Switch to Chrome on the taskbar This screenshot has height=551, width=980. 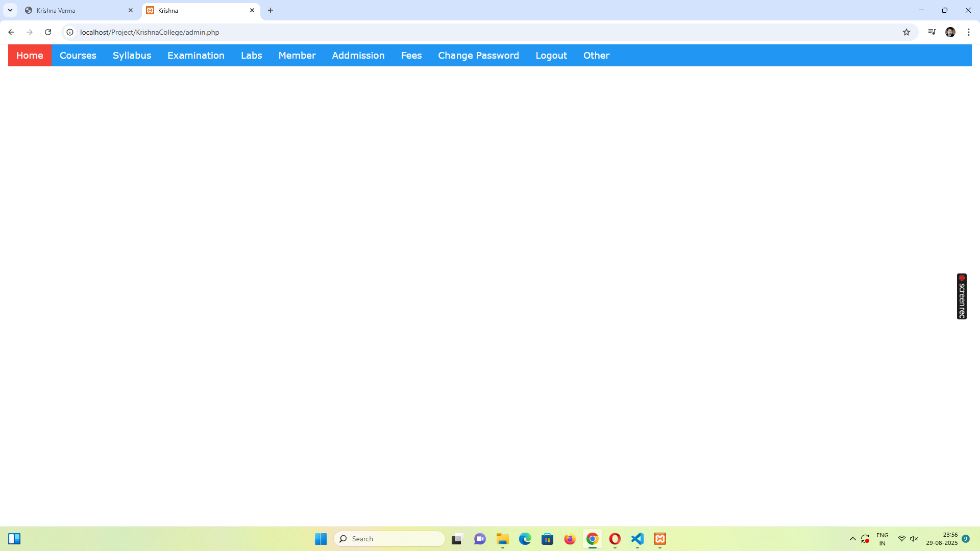pos(593,539)
